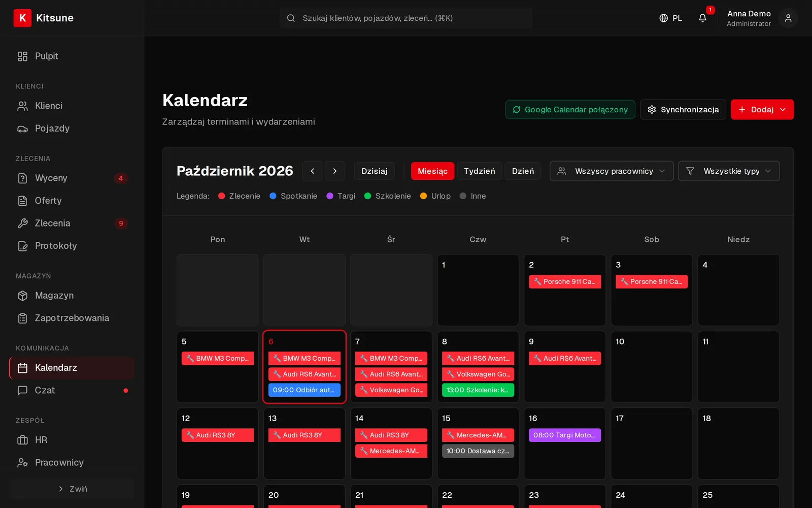812x508 pixels.
Task: Open Porsche 911 order on 2nd
Action: [x=565, y=282]
